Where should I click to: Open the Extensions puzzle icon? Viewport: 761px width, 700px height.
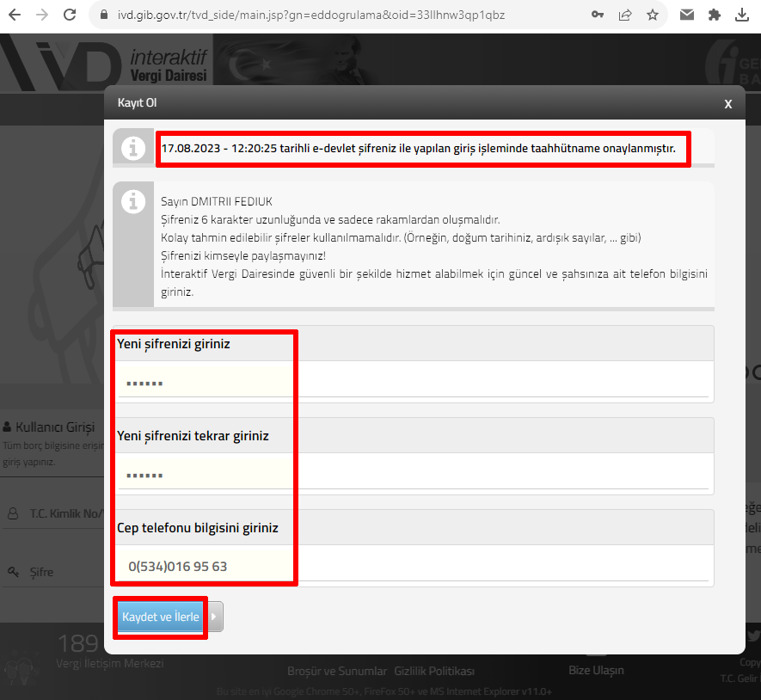click(714, 15)
